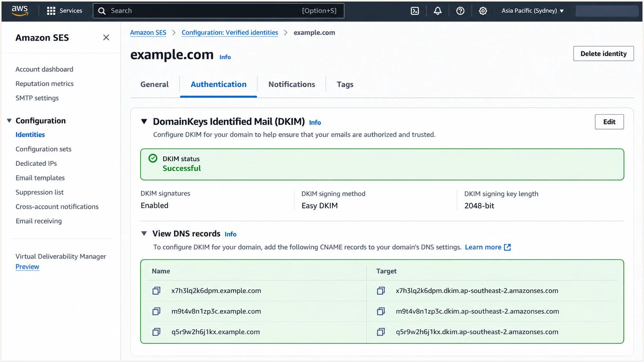
Task: Collapse the Configuration navigation group
Action: [x=9, y=121]
